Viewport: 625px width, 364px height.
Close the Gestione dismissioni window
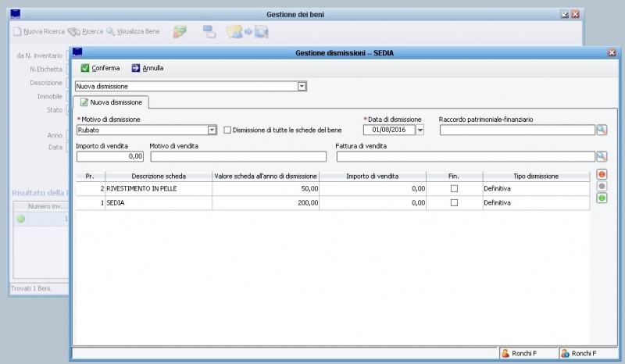(x=612, y=52)
